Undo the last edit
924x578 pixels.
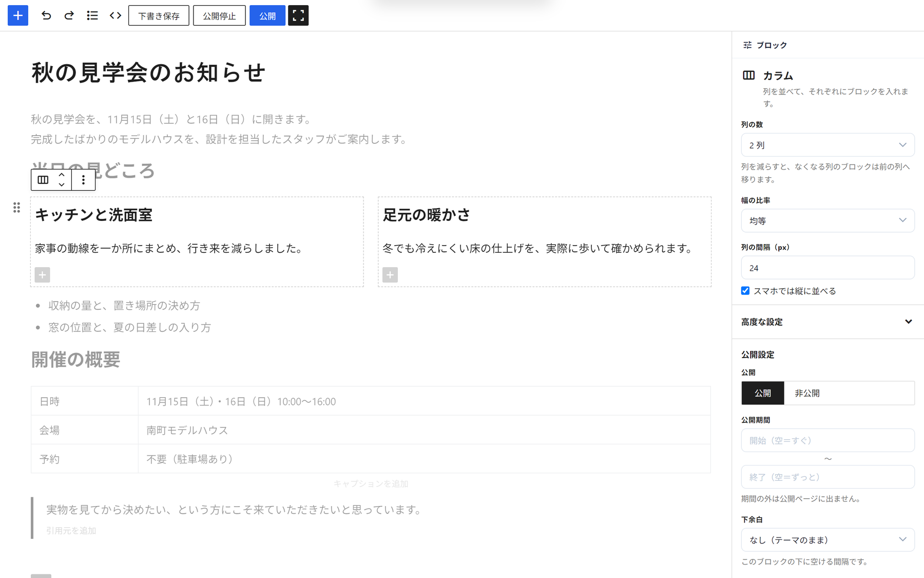(x=46, y=15)
